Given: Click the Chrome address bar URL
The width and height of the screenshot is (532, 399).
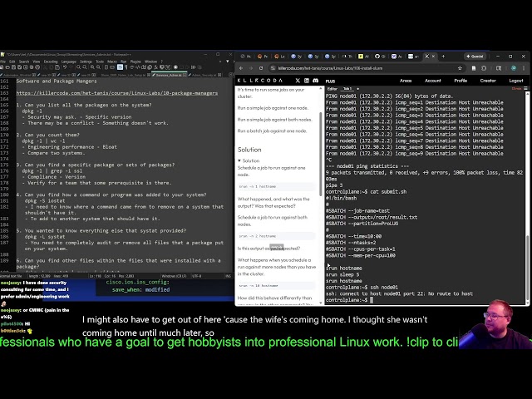Looking at the screenshot, I should pyautogui.click(x=330, y=68).
